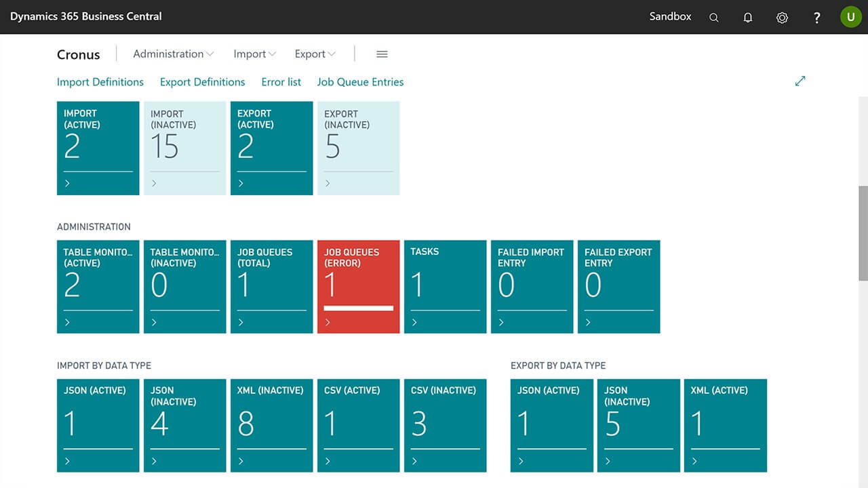Click the arrow on Tasks tile

point(414,323)
